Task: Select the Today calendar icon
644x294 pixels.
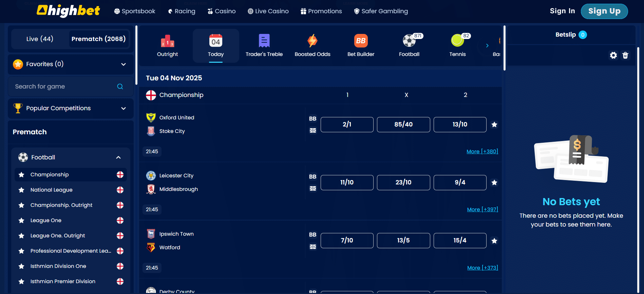Action: (216, 41)
